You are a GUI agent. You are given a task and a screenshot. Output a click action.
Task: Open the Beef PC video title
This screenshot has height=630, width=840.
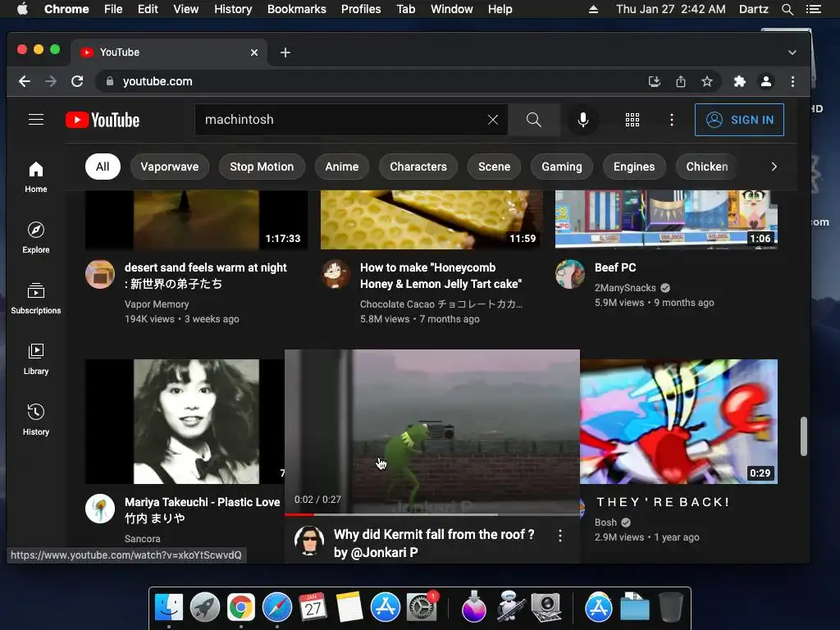pos(615,267)
